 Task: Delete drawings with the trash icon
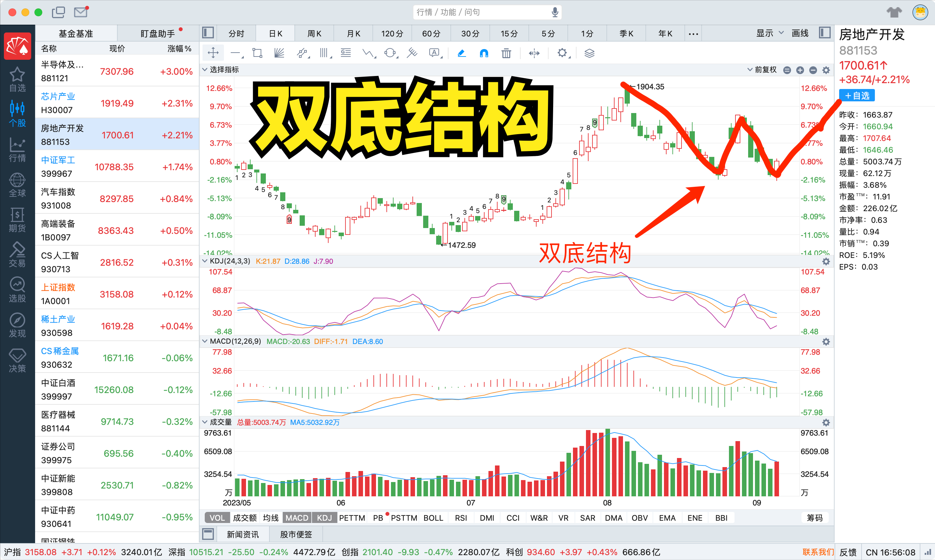[x=506, y=53]
